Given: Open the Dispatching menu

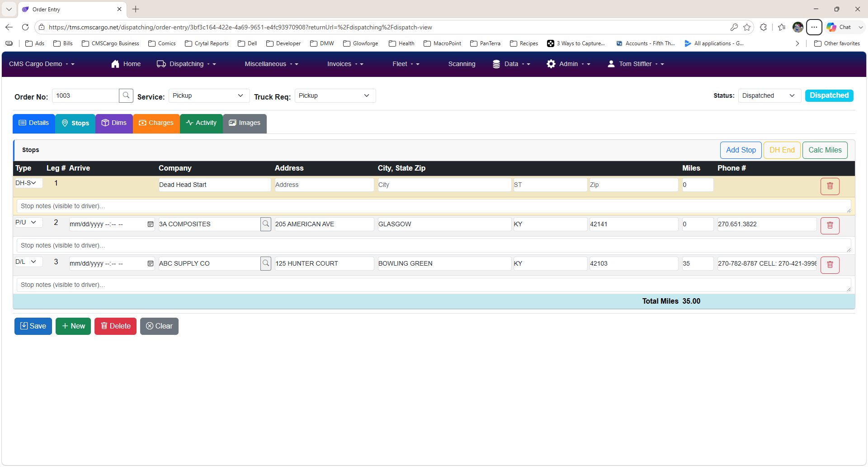Looking at the screenshot, I should point(186,64).
